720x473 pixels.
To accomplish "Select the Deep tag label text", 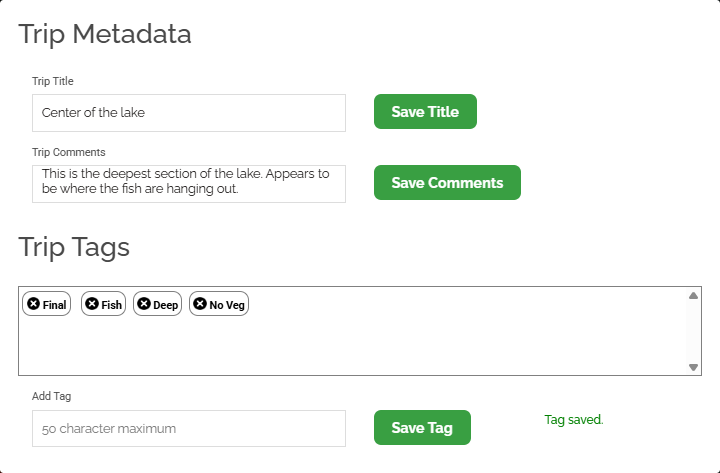I will click(166, 305).
